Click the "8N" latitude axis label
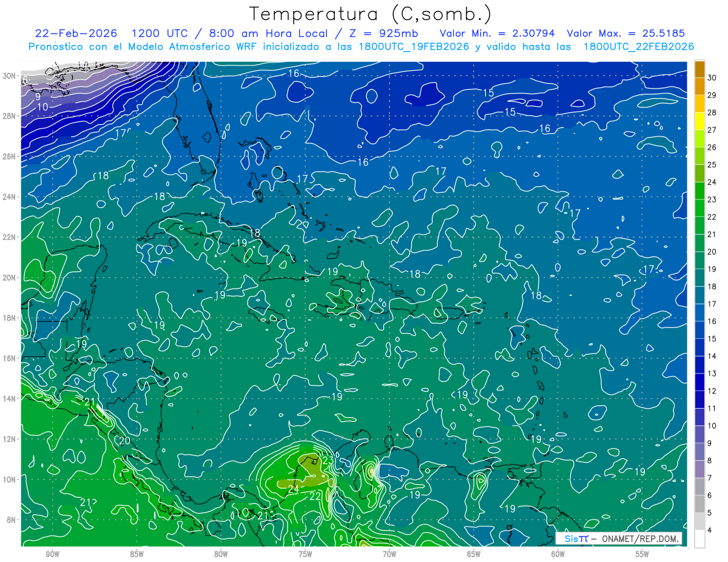Viewport: 728px width, 562px height. [x=11, y=520]
